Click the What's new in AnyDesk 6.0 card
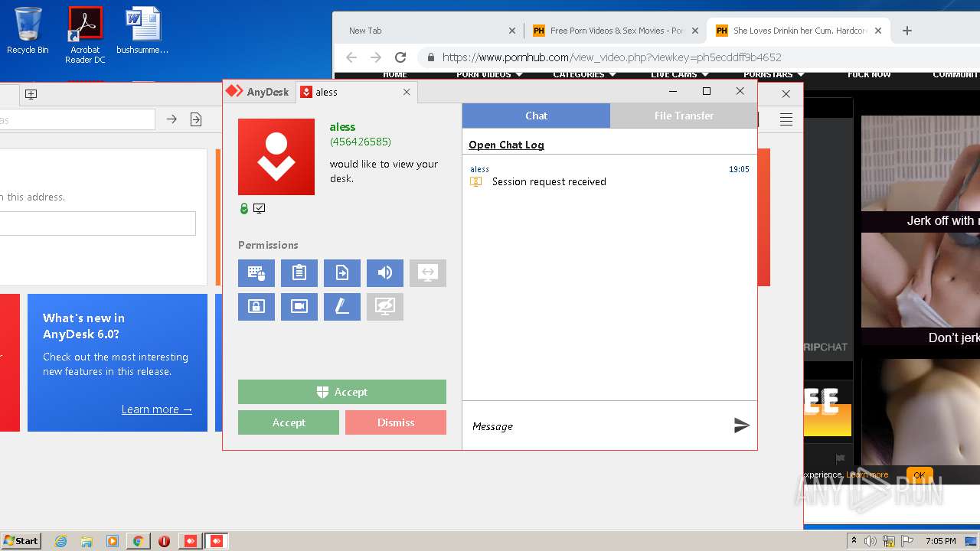Viewport: 980px width, 551px height. (x=117, y=363)
